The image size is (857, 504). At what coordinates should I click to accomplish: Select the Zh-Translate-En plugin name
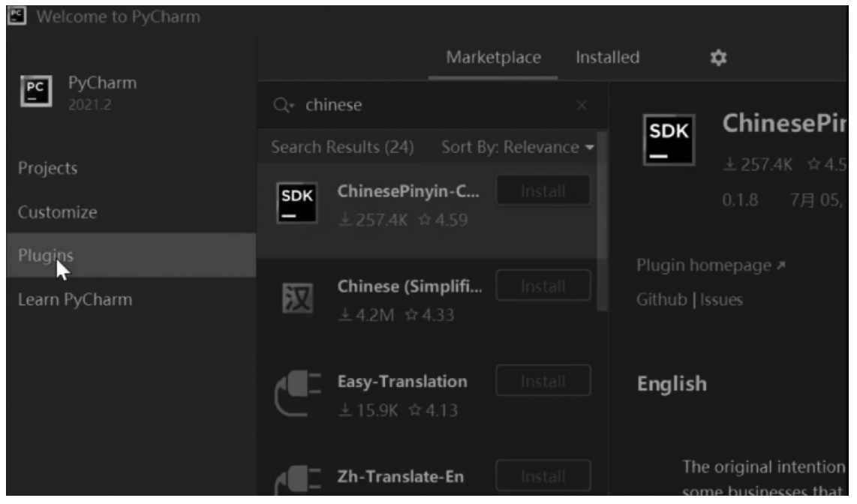coord(401,477)
